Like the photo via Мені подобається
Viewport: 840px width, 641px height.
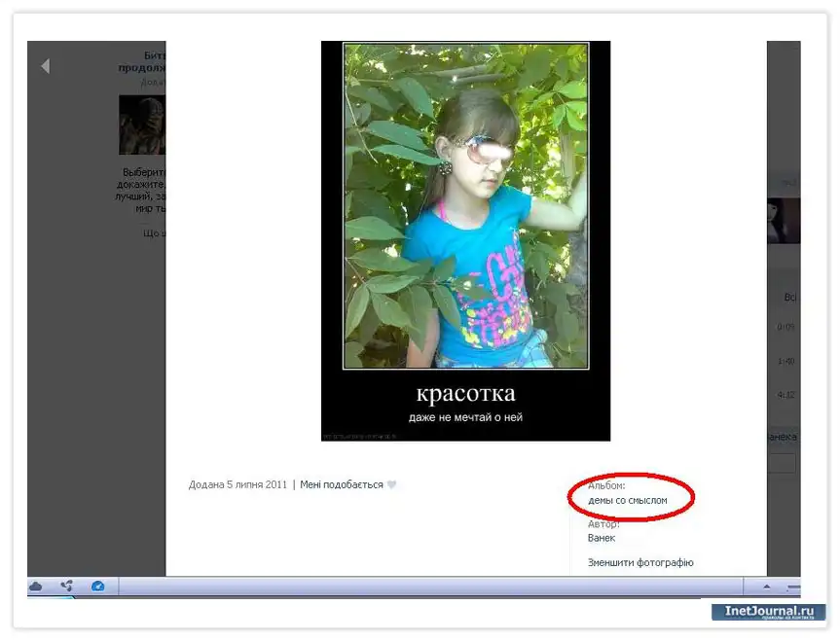coord(341,484)
